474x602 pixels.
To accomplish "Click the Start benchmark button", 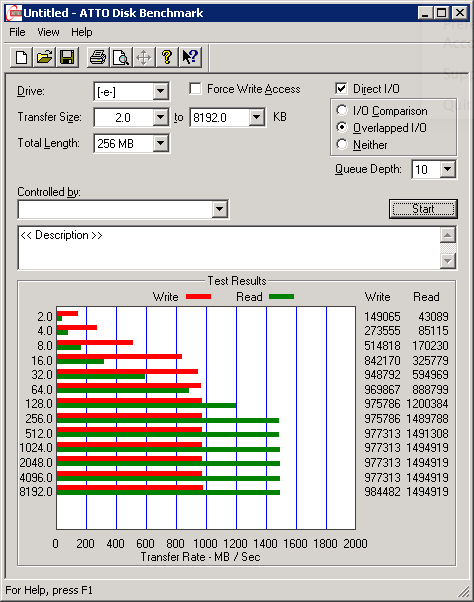I will [x=423, y=209].
